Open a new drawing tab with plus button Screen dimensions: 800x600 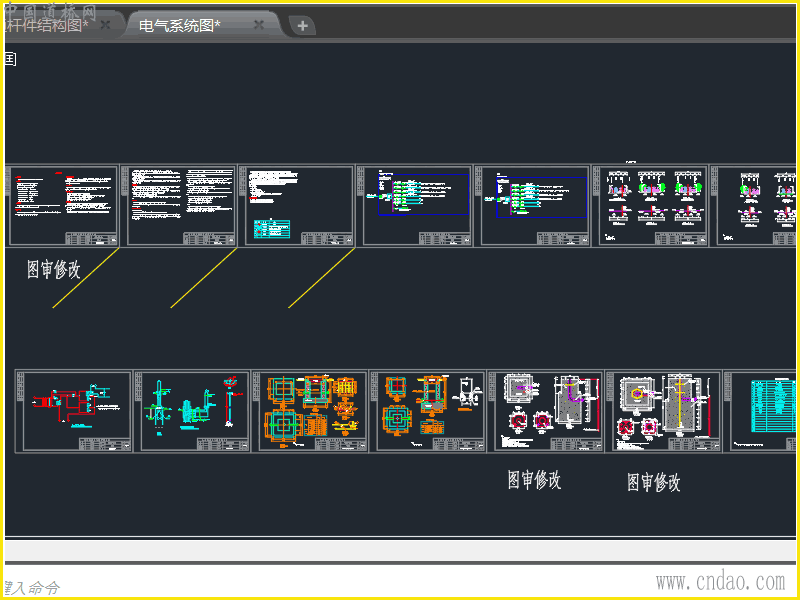point(302,26)
